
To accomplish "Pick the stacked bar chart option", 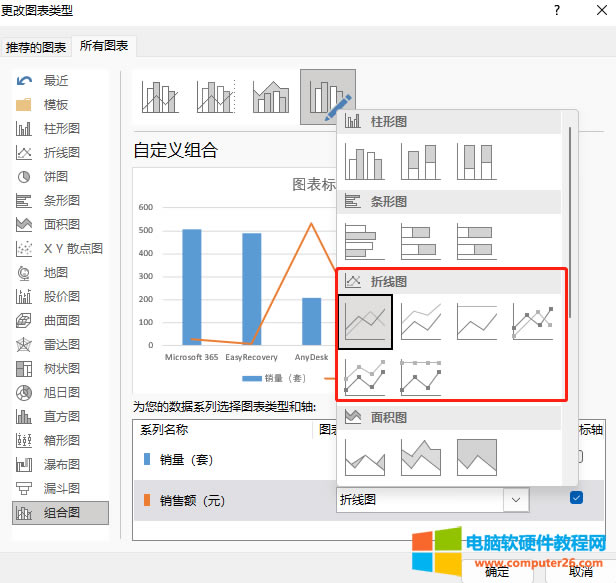I will click(420, 241).
